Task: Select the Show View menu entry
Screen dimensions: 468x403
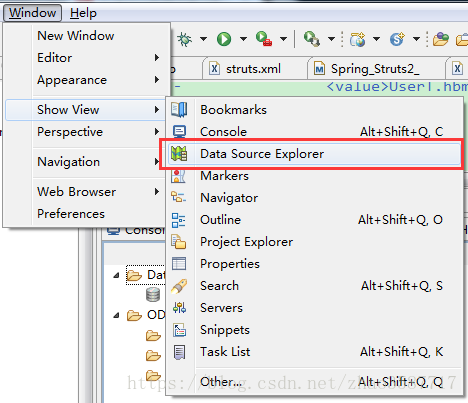Action: [x=86, y=110]
